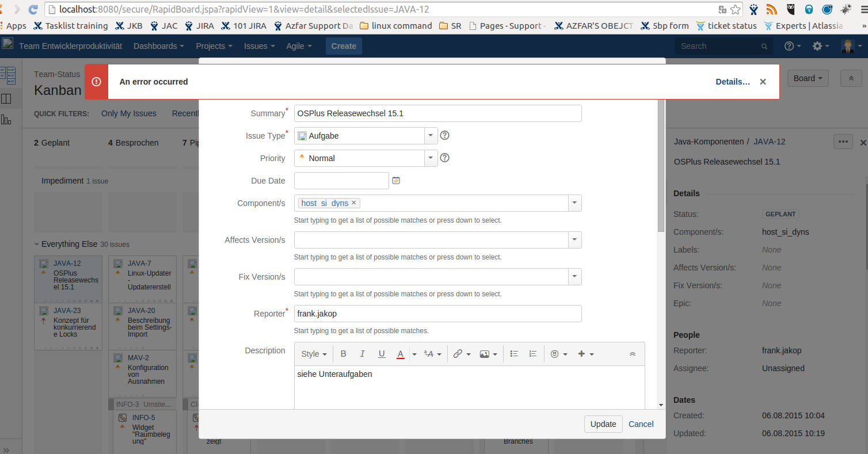This screenshot has width=868, height=454.
Task: Open the issue actions ellipsis menu
Action: click(843, 142)
